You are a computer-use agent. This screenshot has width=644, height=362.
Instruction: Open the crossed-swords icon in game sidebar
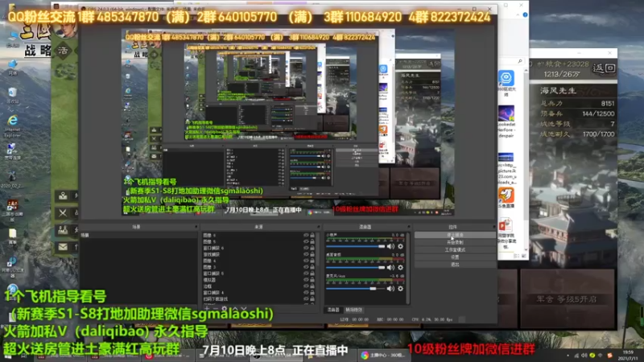coord(63,213)
